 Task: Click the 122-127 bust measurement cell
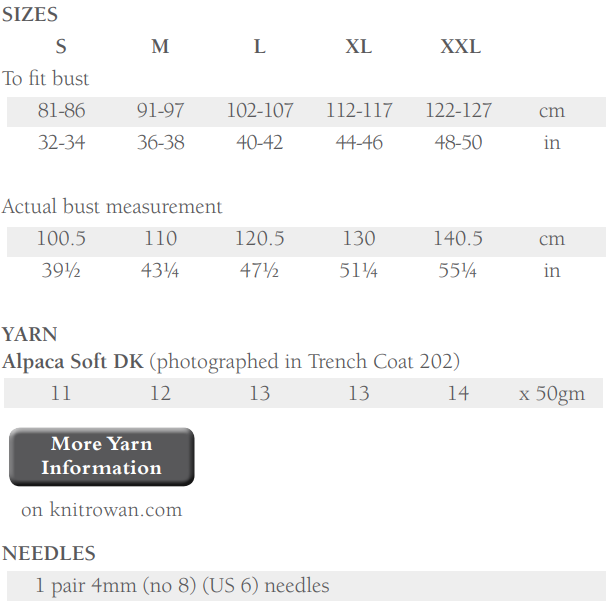click(458, 111)
